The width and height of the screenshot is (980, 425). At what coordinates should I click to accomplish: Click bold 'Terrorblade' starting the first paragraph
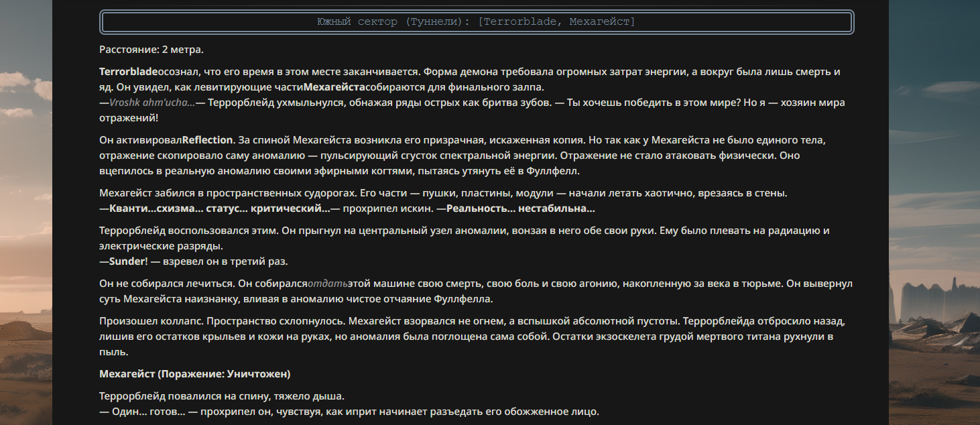[129, 72]
